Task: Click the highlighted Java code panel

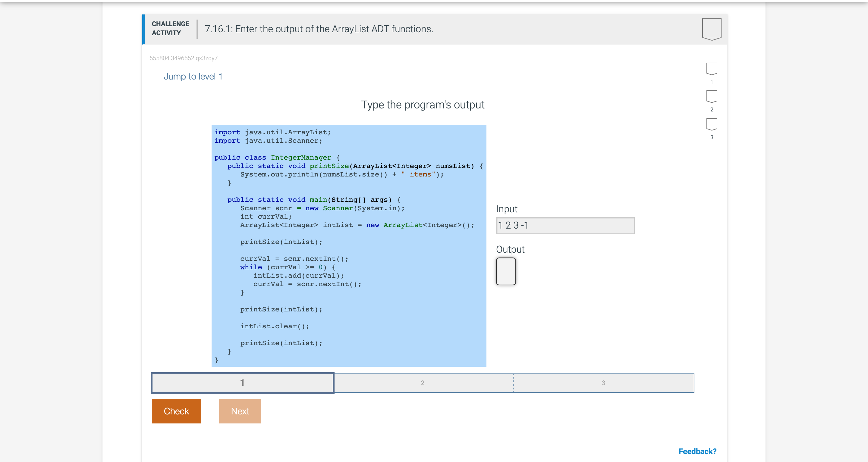Action: click(349, 245)
